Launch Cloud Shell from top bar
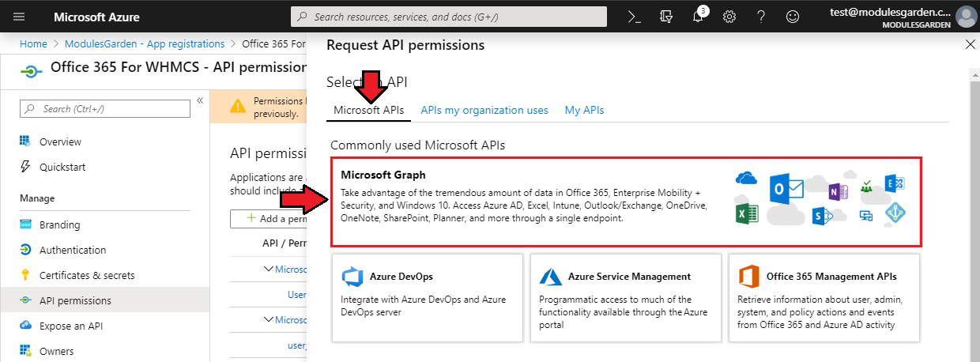980x362 pixels. [634, 17]
